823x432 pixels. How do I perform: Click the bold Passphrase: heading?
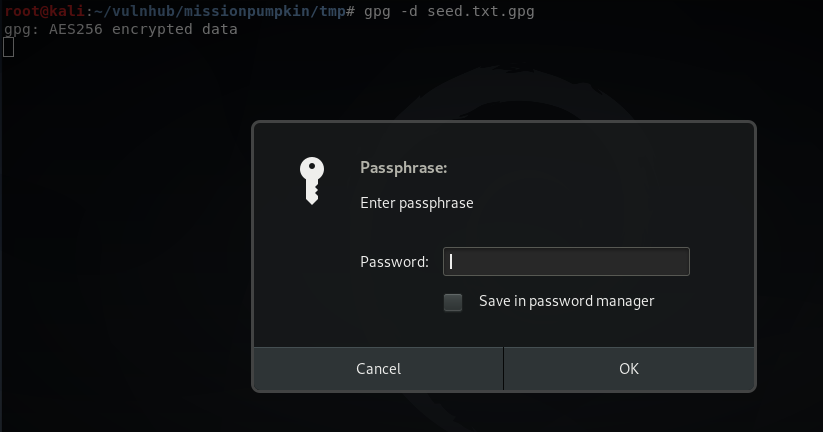pos(404,168)
